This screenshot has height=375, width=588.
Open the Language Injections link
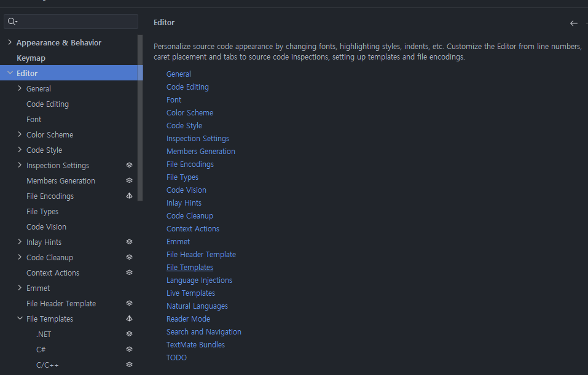click(199, 280)
